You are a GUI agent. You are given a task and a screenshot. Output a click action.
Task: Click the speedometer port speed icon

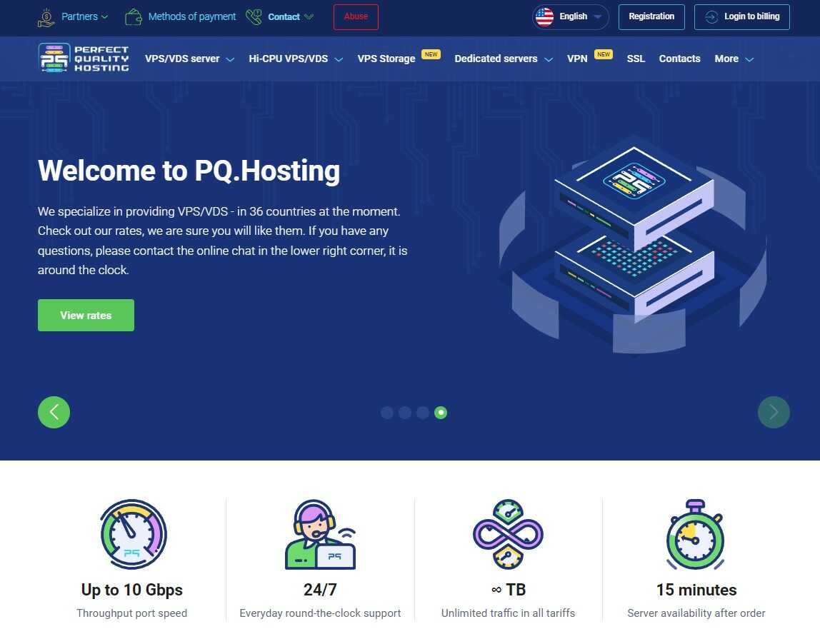133,534
